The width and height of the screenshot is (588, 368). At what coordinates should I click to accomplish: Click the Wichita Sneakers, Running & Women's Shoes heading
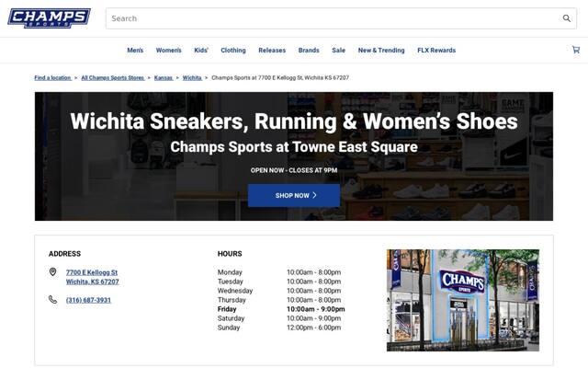(294, 121)
